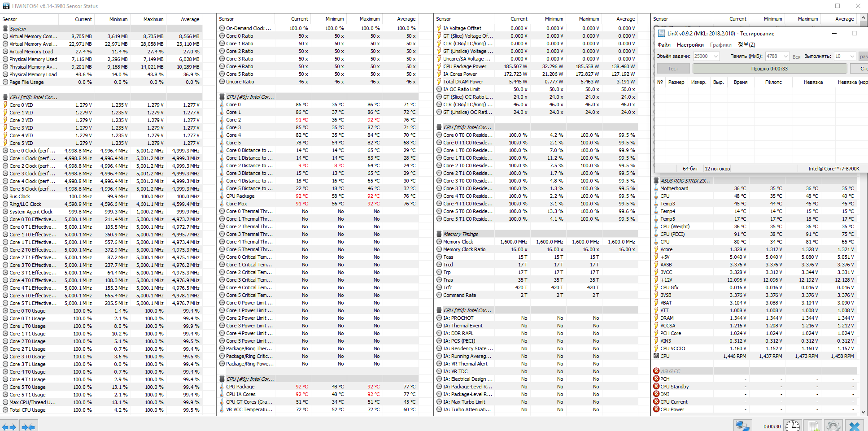Select the System Agent Clock row

tap(101, 212)
